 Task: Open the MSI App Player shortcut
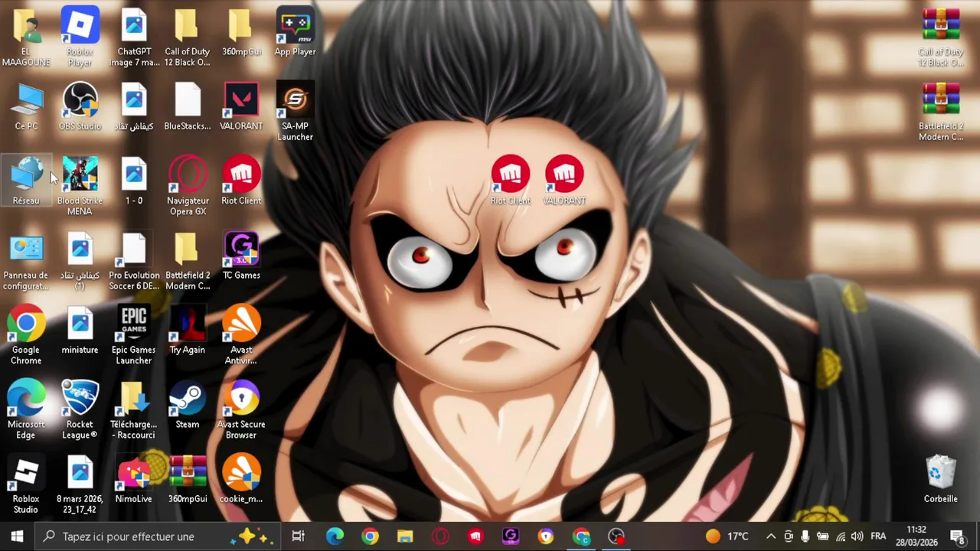pyautogui.click(x=296, y=32)
